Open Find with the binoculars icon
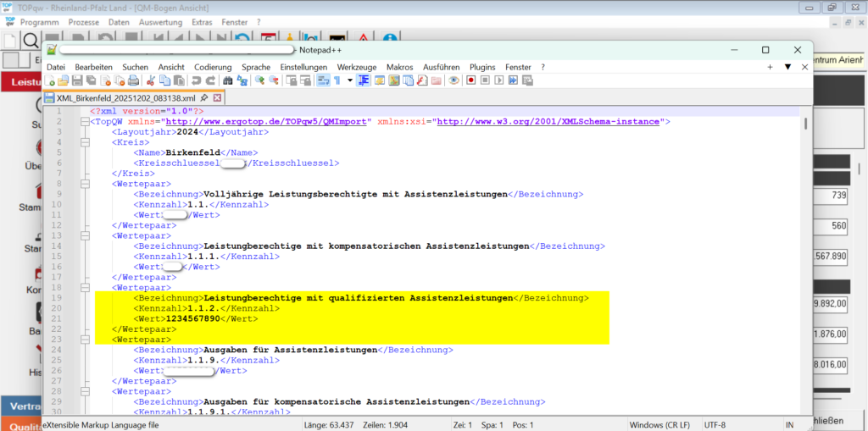Viewport: 868px width, 431px height. (x=228, y=80)
